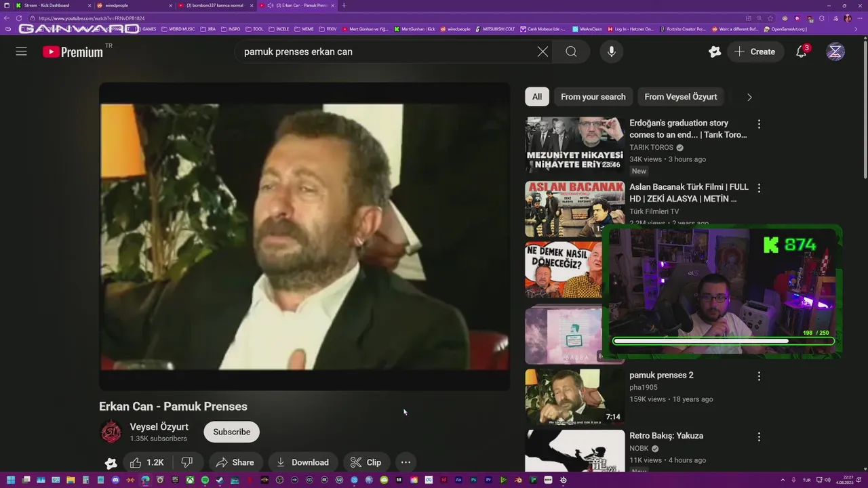
Task: Open Windows Start menu
Action: pos(11,480)
